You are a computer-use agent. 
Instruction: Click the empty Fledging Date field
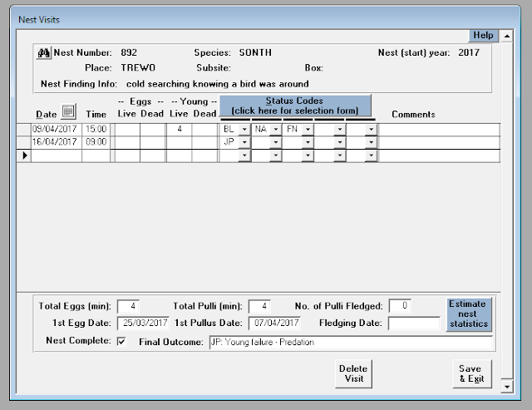pos(414,324)
